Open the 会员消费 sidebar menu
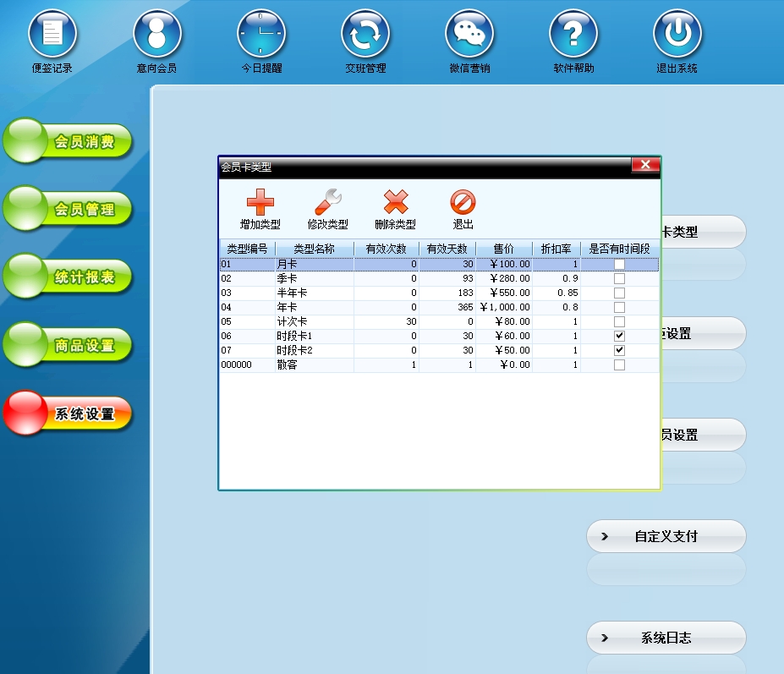Image resolution: width=784 pixels, height=674 pixels. coord(69,142)
